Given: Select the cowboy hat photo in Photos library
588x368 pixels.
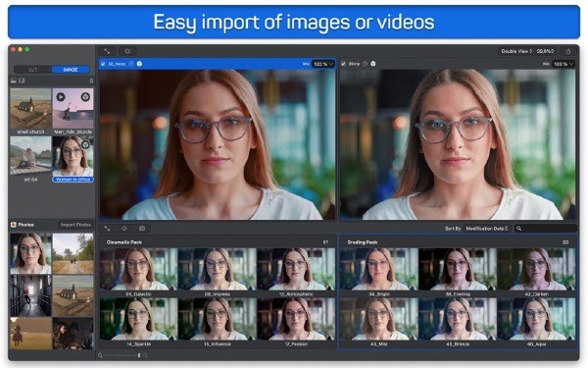Looking at the screenshot, I should 73,334.
